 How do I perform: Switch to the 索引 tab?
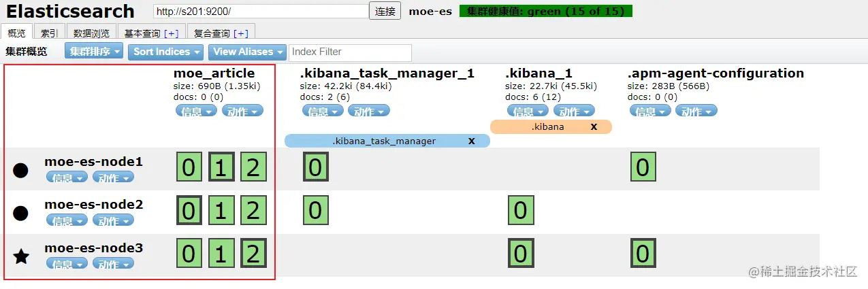pos(49,33)
